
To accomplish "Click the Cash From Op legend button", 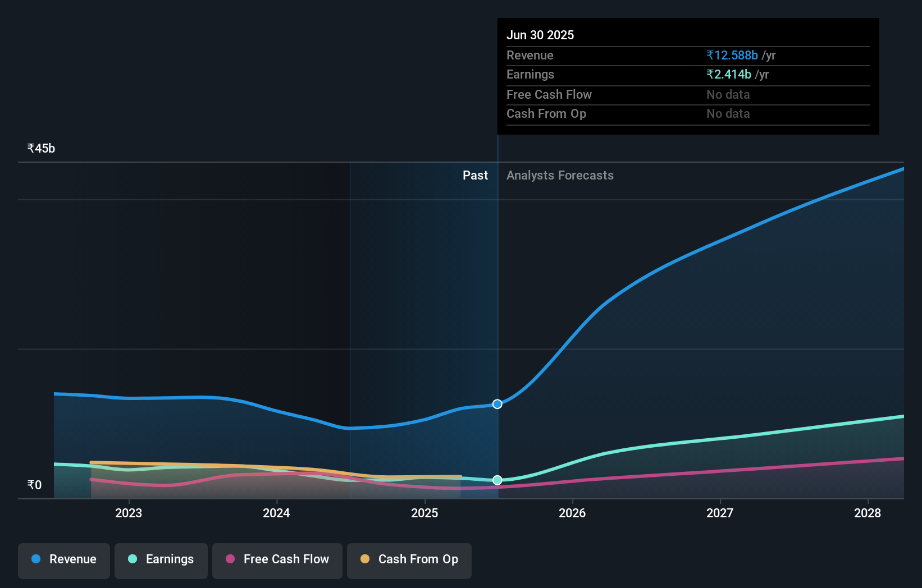I will [x=409, y=561].
